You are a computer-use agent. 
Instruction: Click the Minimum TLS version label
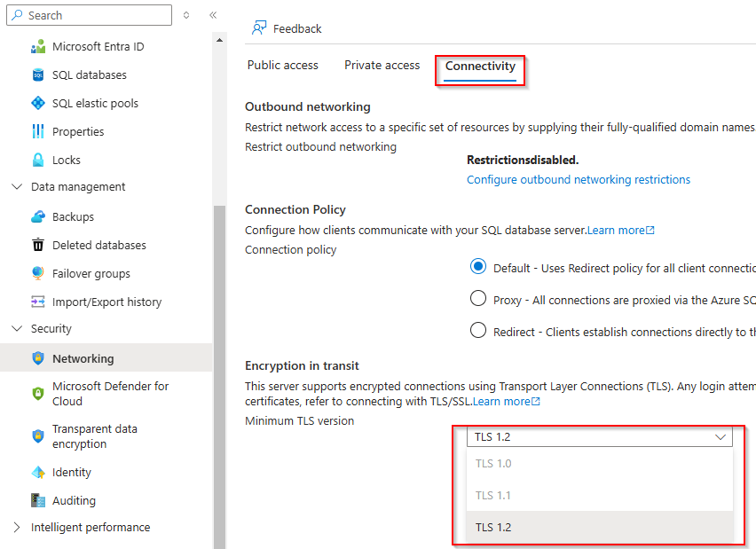pos(299,420)
